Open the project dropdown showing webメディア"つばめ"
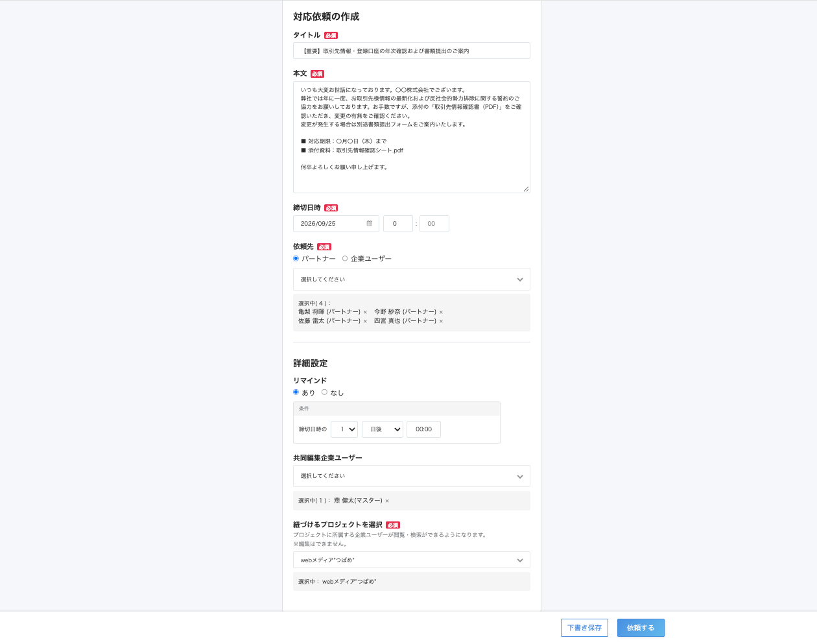The width and height of the screenshot is (817, 644). click(x=412, y=560)
